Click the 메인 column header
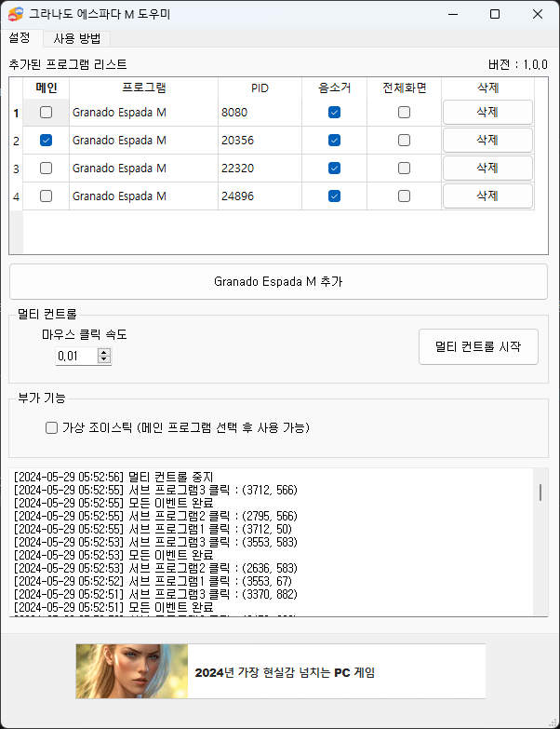Image resolution: width=560 pixels, height=729 pixels. click(47, 88)
